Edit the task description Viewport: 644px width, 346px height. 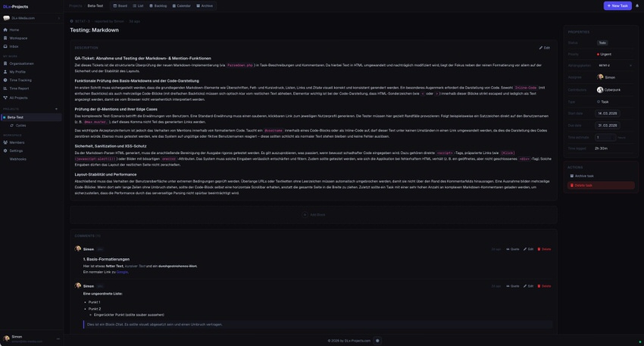click(x=545, y=48)
